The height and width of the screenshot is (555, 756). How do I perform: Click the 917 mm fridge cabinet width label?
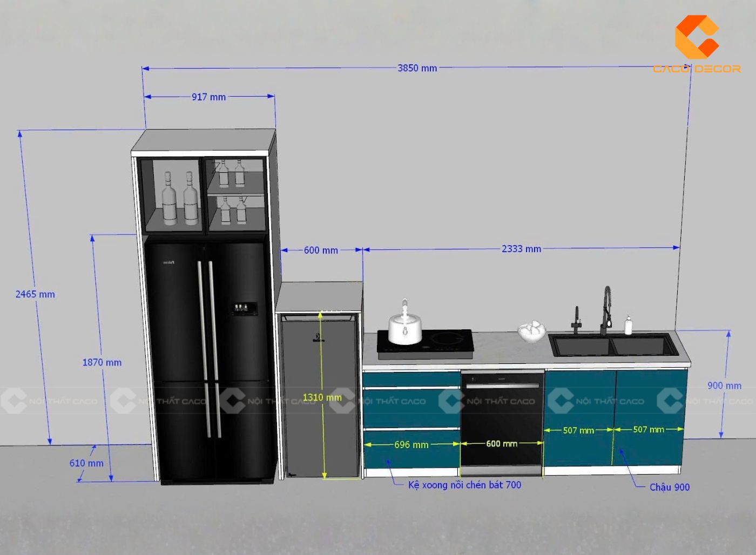click(208, 97)
